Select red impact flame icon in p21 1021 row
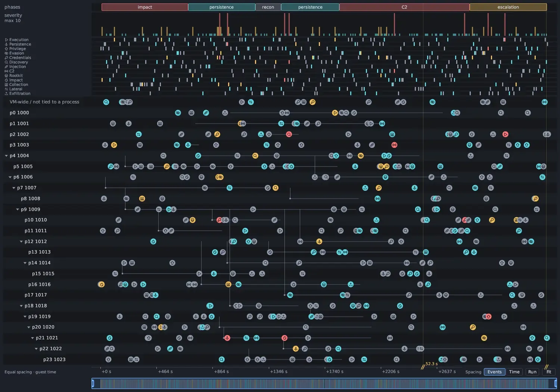The height and width of the screenshot is (392, 560). pos(284,338)
